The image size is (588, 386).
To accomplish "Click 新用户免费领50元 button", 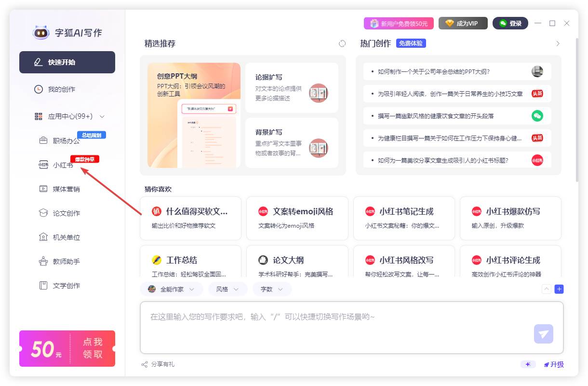I will [x=399, y=23].
